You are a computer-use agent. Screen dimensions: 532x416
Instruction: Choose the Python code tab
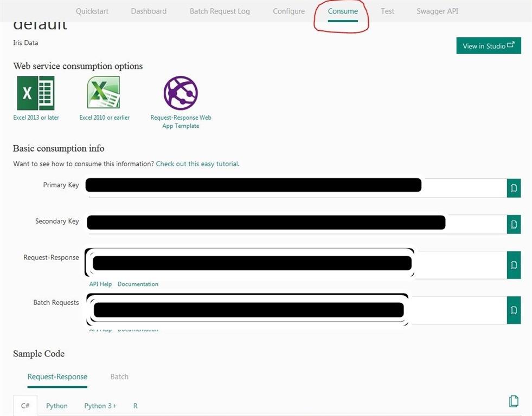click(56, 406)
